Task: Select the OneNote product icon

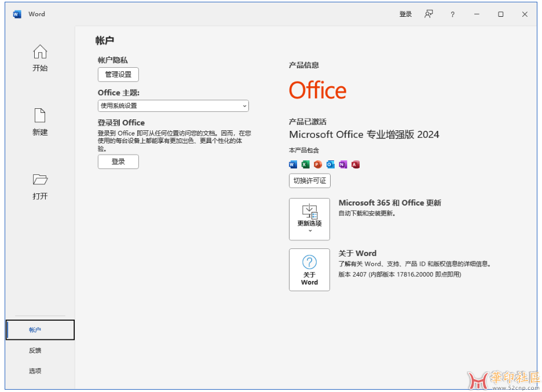Action: click(x=343, y=164)
